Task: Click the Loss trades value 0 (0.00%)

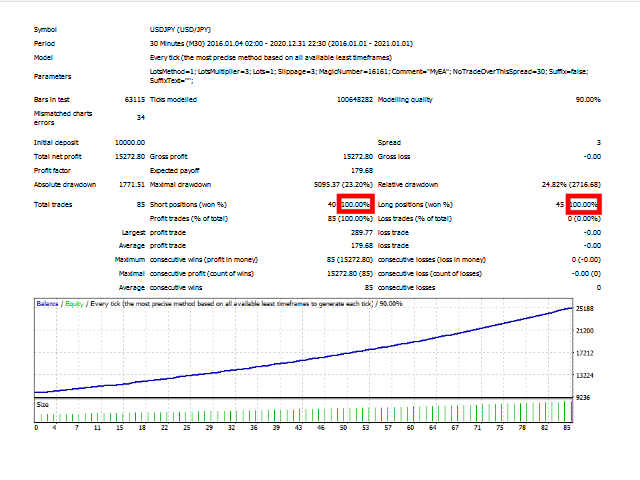Action: [x=584, y=218]
